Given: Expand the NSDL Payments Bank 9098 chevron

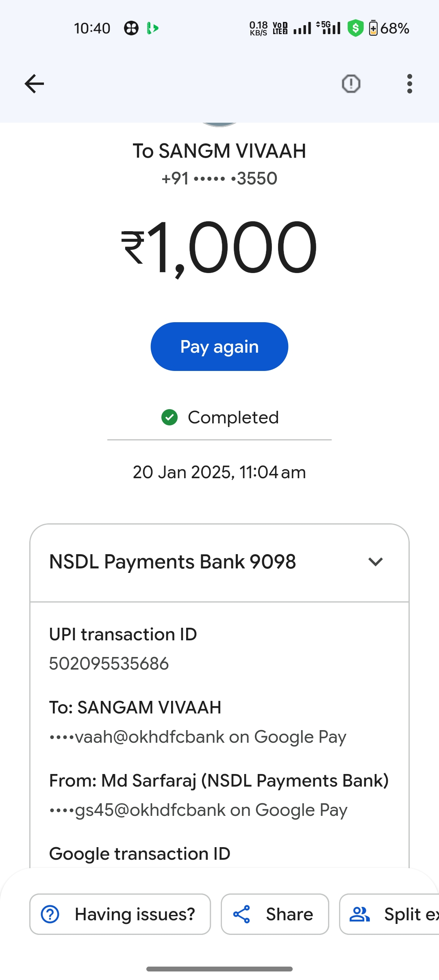Looking at the screenshot, I should pos(375,562).
